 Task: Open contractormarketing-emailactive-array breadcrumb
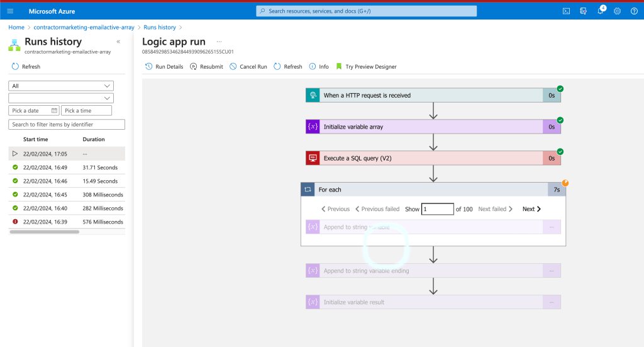84,27
